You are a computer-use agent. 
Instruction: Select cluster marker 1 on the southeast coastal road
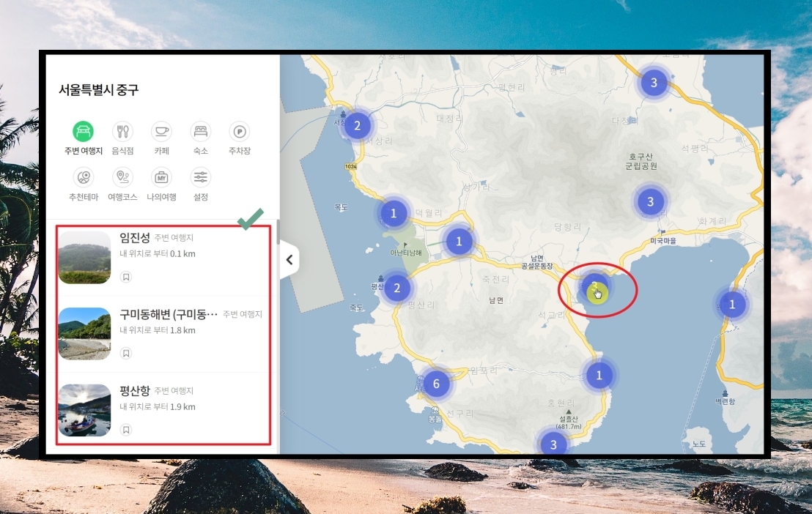599,376
